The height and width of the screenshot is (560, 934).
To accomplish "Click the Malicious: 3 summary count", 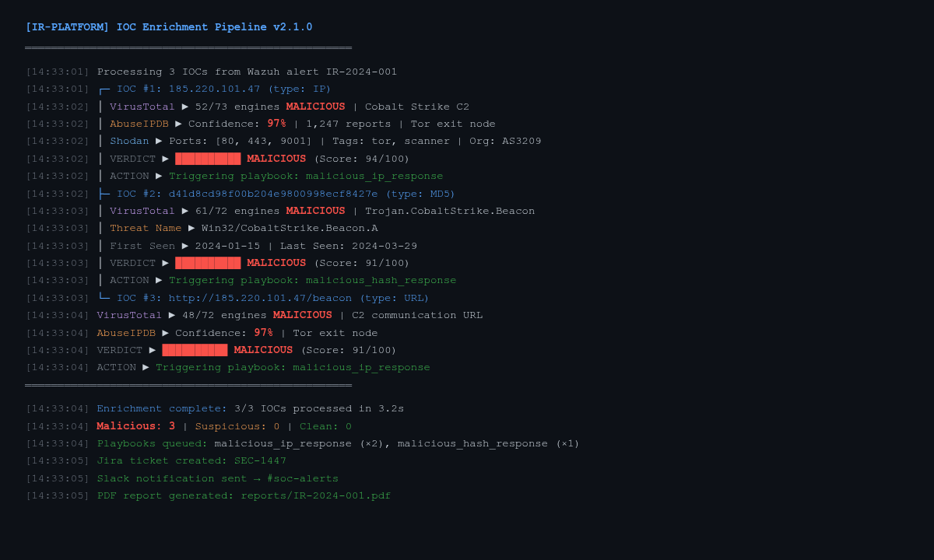I will tap(135, 426).
